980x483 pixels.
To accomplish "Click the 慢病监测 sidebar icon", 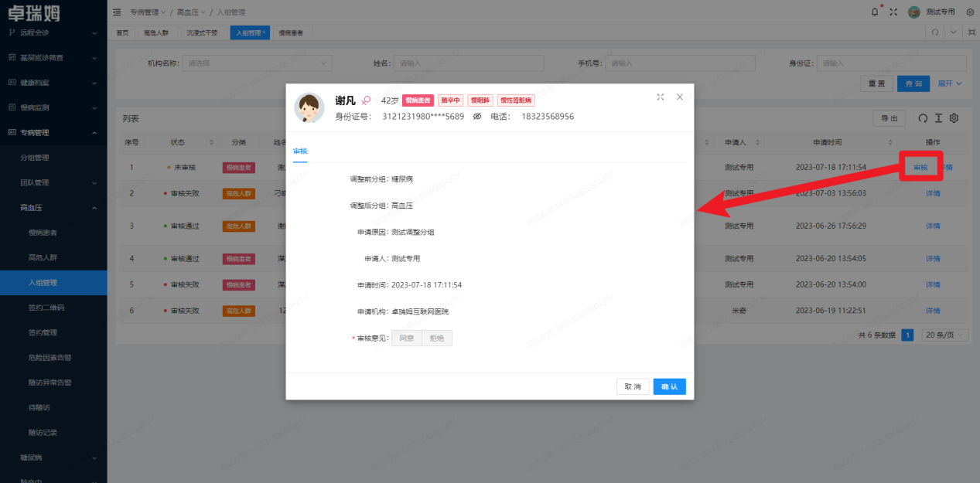I will click(x=12, y=107).
